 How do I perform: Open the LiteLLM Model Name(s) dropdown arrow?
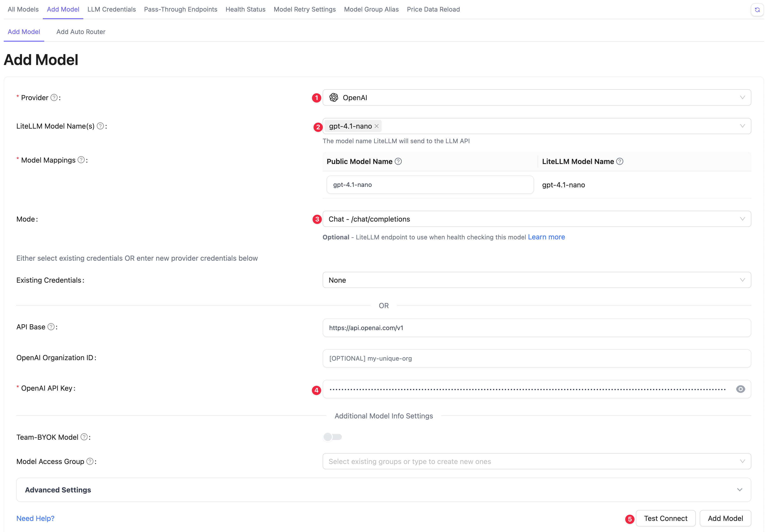point(742,126)
